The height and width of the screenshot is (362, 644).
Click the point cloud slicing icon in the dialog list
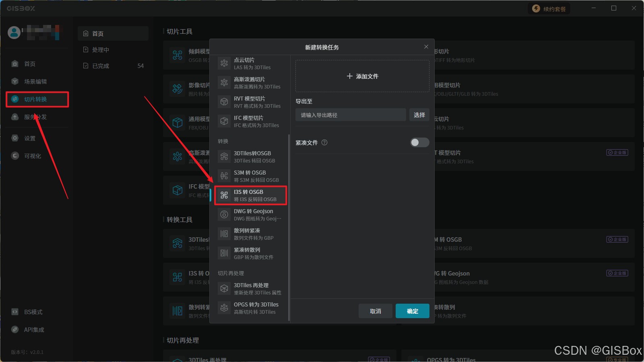[x=224, y=63]
